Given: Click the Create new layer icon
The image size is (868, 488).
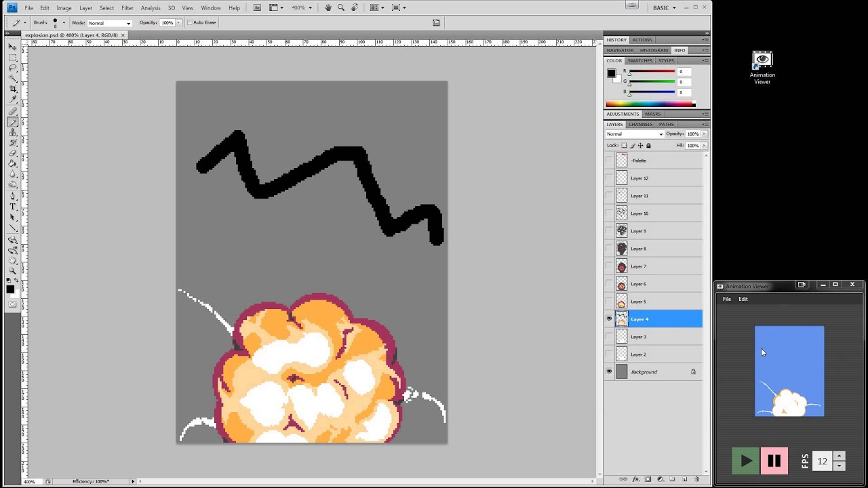Looking at the screenshot, I should coord(684,479).
